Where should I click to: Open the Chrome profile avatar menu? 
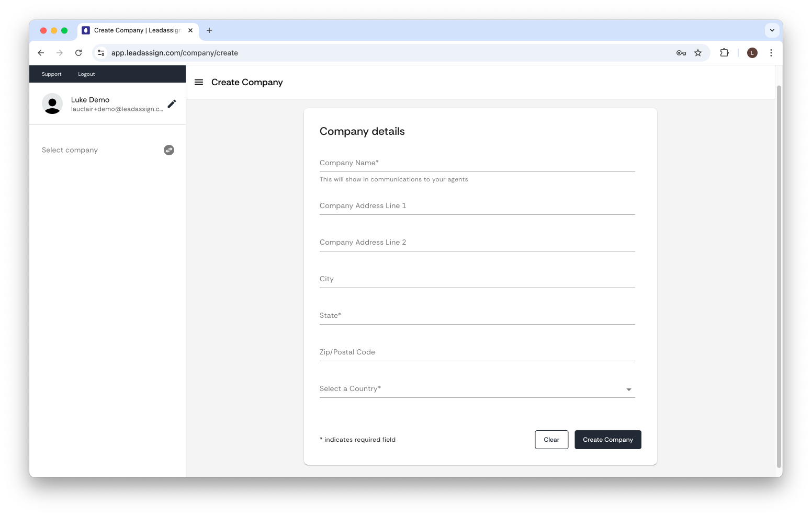point(752,53)
